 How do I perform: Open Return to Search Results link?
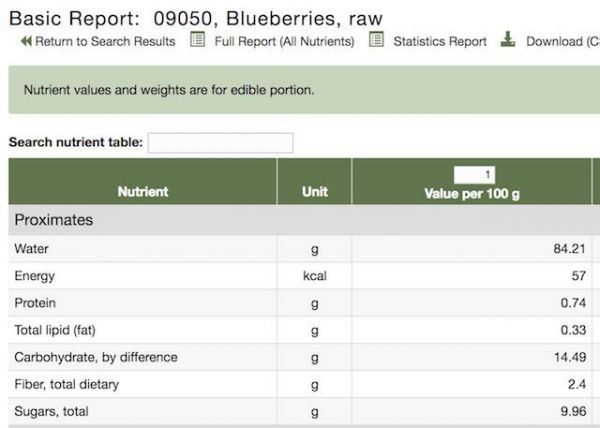tap(105, 41)
